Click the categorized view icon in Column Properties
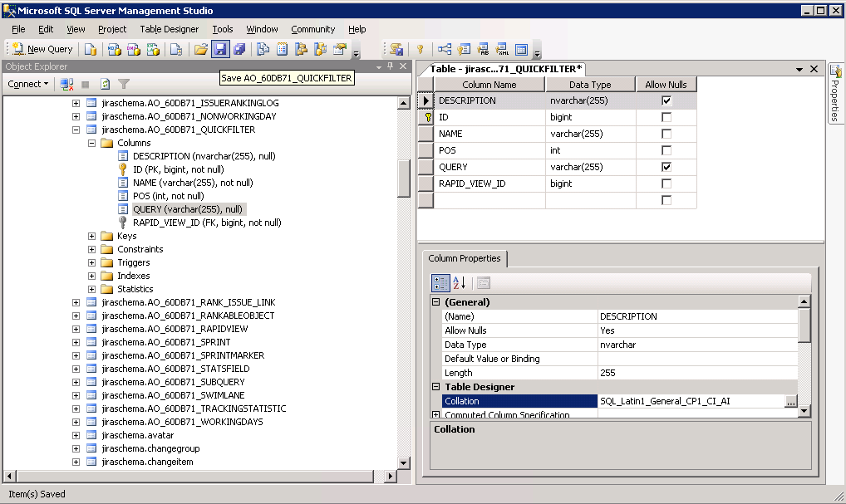Viewport: 846px width, 504px height. coord(441,283)
